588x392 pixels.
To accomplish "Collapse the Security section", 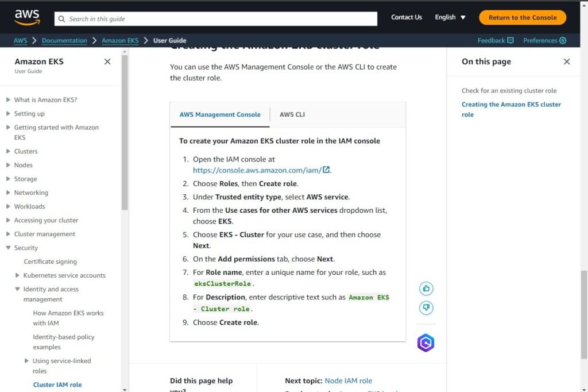I will click(x=8, y=248).
